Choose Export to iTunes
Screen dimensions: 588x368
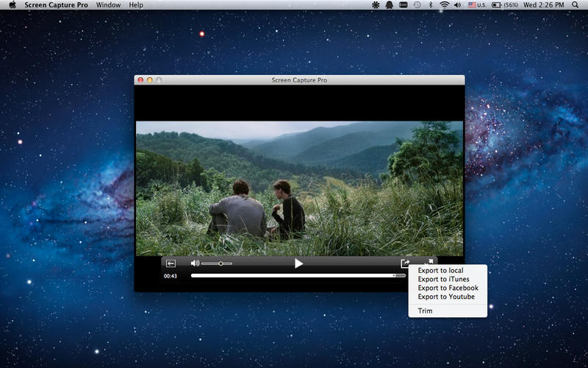click(x=443, y=280)
